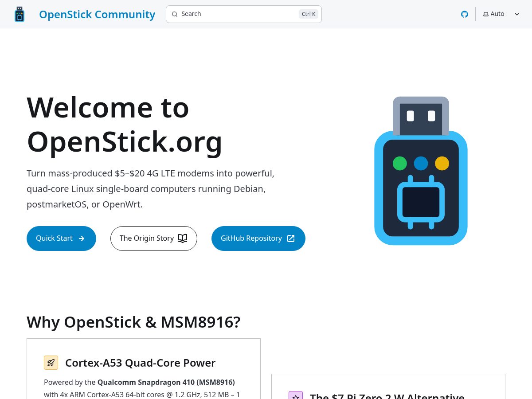Click the OpenStick logo icon in header

coord(20,14)
